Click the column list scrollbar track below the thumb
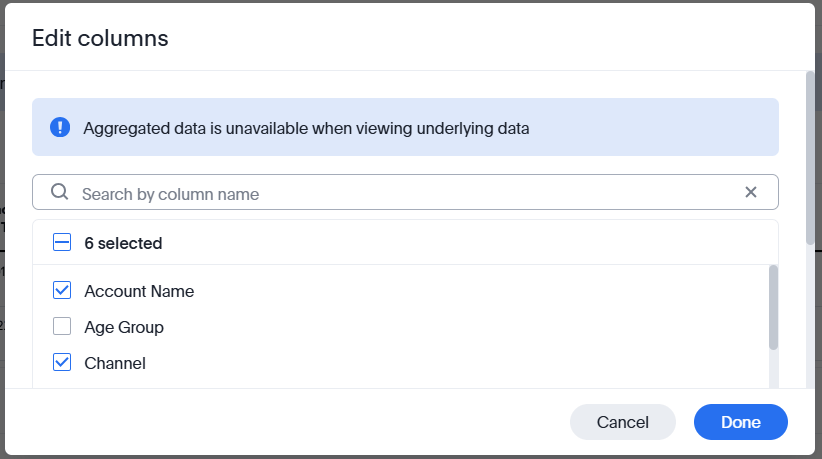Viewport: 822px width, 459px height. [x=773, y=370]
